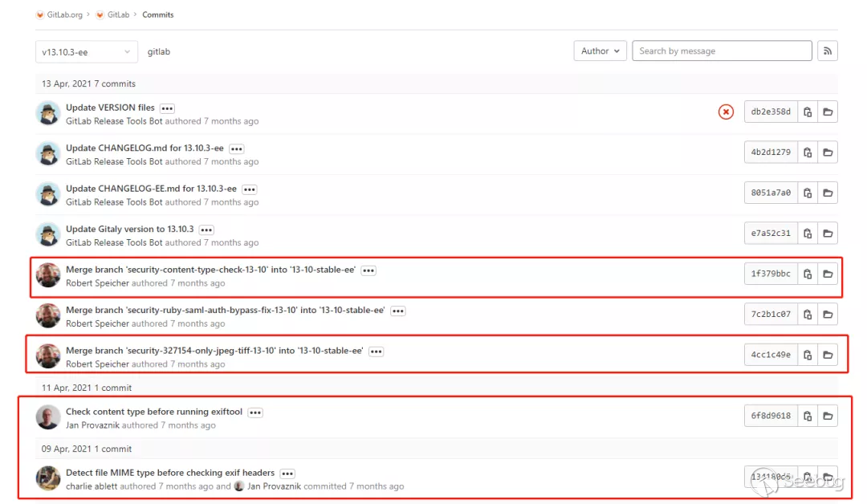The width and height of the screenshot is (867, 504).
Task: Open commit hash 4b2d1279
Action: click(x=771, y=152)
